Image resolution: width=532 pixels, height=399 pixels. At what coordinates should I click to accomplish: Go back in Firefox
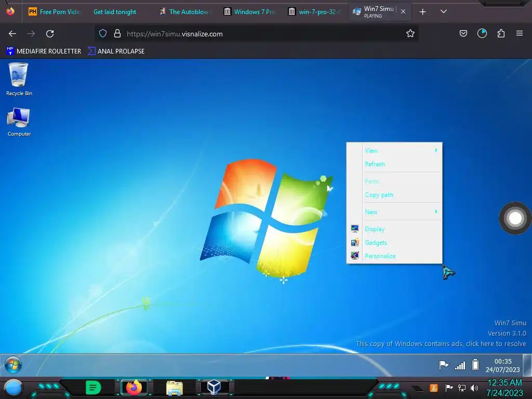12,34
